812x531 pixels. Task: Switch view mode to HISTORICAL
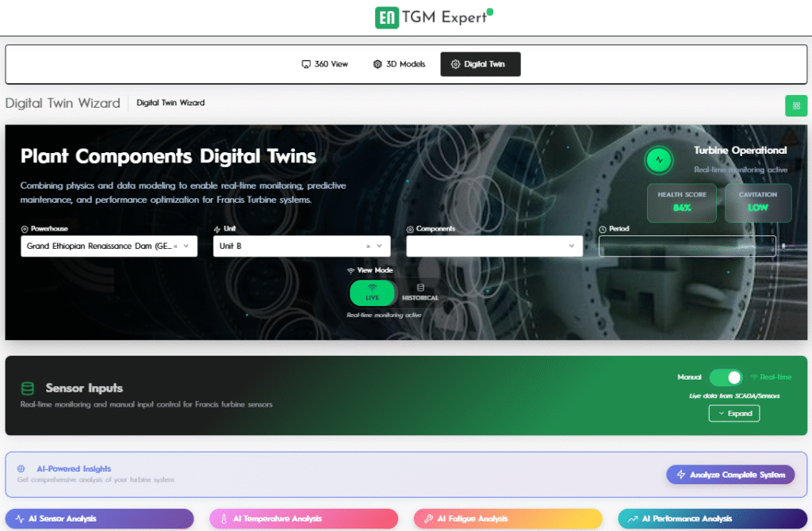tap(419, 292)
